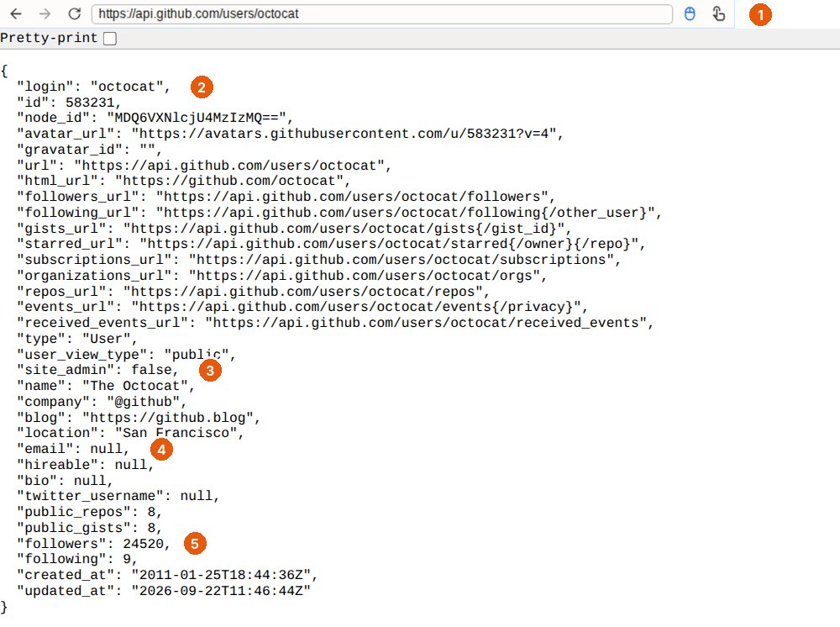The height and width of the screenshot is (627, 840).
Task: Click the node_id value MDQ6VXNlcjU4MzIzMQ==
Action: pyautogui.click(x=197, y=118)
